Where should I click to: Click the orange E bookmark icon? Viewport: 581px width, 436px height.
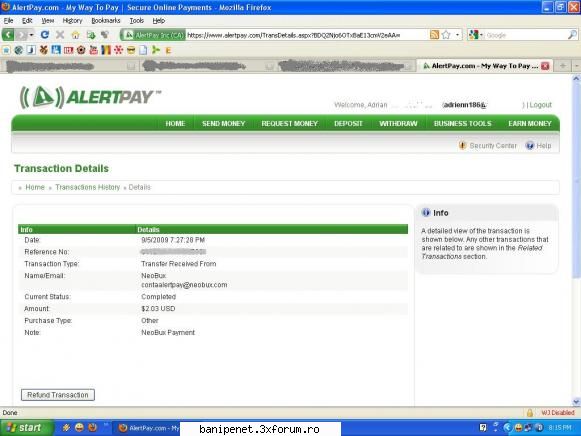[168, 50]
